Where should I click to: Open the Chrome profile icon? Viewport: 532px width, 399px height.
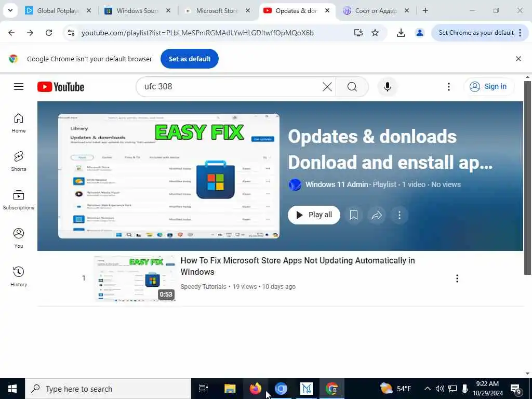(x=420, y=33)
